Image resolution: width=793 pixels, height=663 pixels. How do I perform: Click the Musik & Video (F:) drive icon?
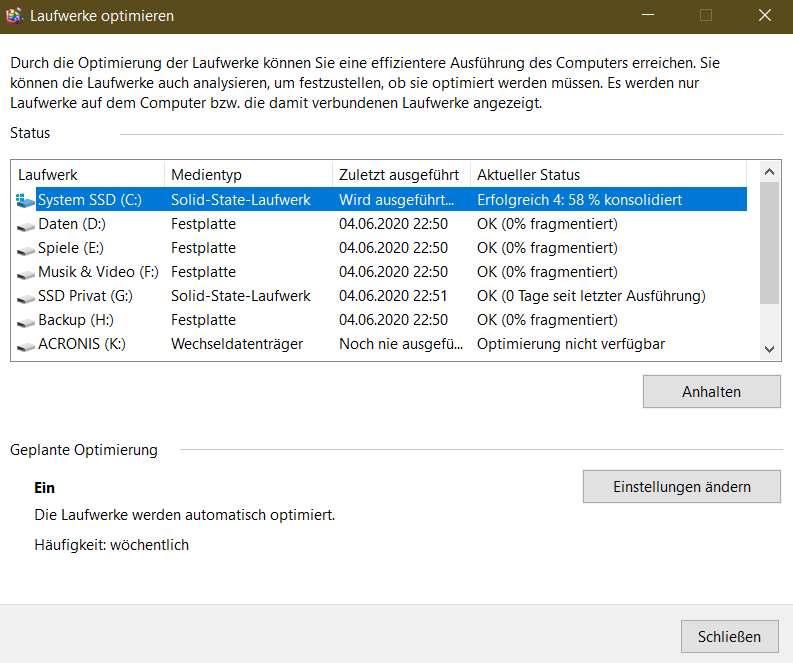(25, 272)
